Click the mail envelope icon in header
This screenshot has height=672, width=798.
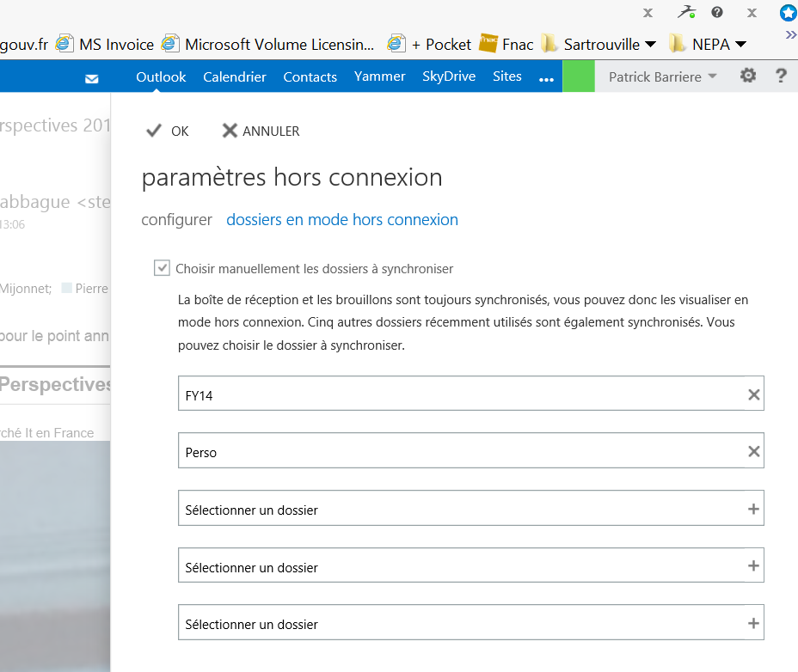pyautogui.click(x=92, y=78)
